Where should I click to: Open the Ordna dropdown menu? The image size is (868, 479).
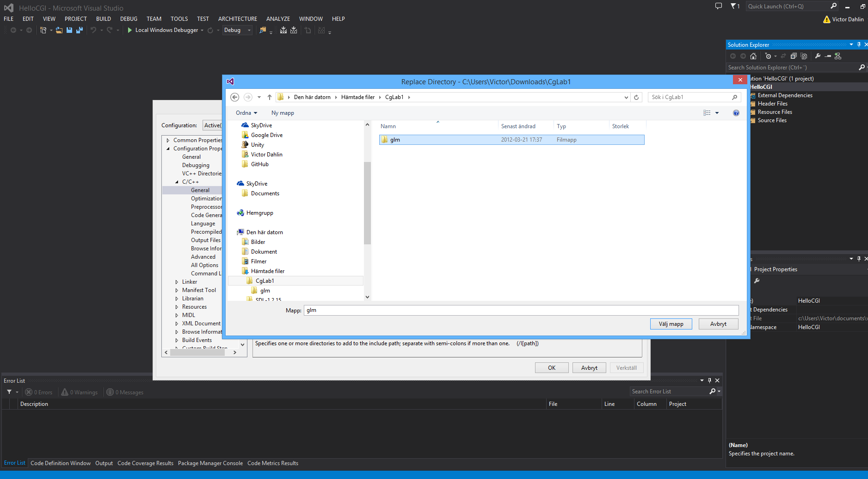[x=246, y=113]
